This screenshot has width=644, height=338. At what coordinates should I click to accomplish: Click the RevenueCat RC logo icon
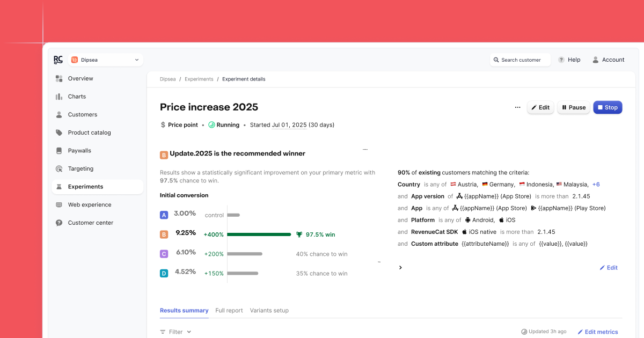58,60
